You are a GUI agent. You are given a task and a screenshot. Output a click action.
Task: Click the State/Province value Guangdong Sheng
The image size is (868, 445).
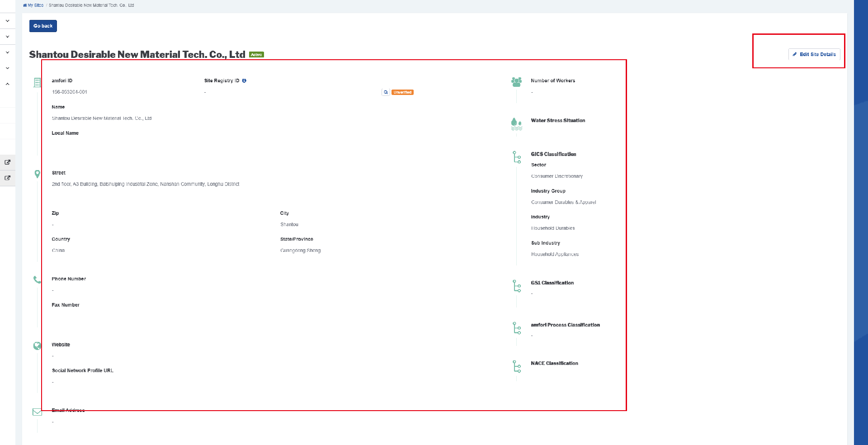[x=301, y=250]
